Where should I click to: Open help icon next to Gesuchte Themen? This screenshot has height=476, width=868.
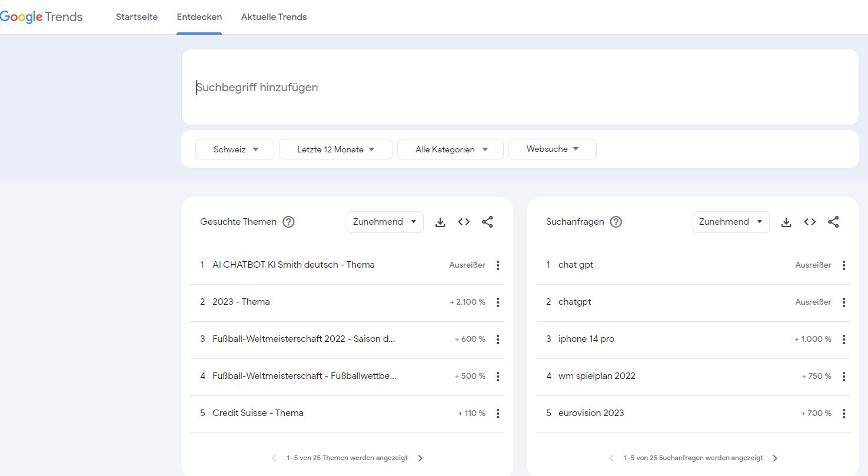288,222
